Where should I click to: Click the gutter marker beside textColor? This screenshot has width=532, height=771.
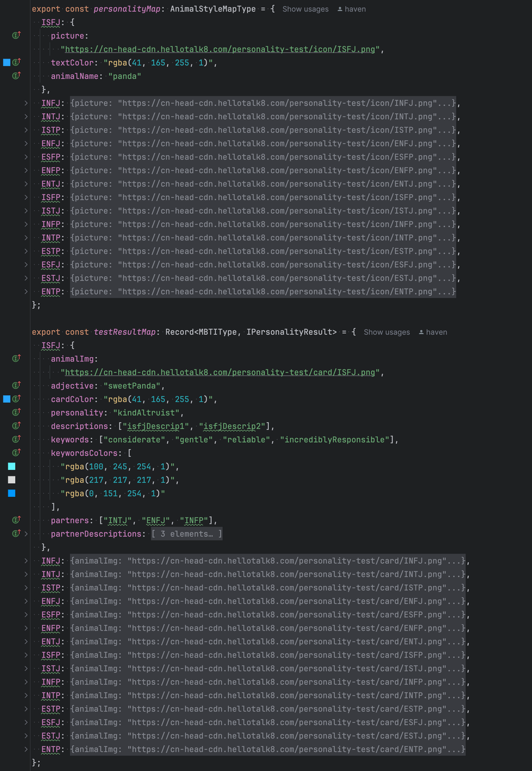pos(16,63)
